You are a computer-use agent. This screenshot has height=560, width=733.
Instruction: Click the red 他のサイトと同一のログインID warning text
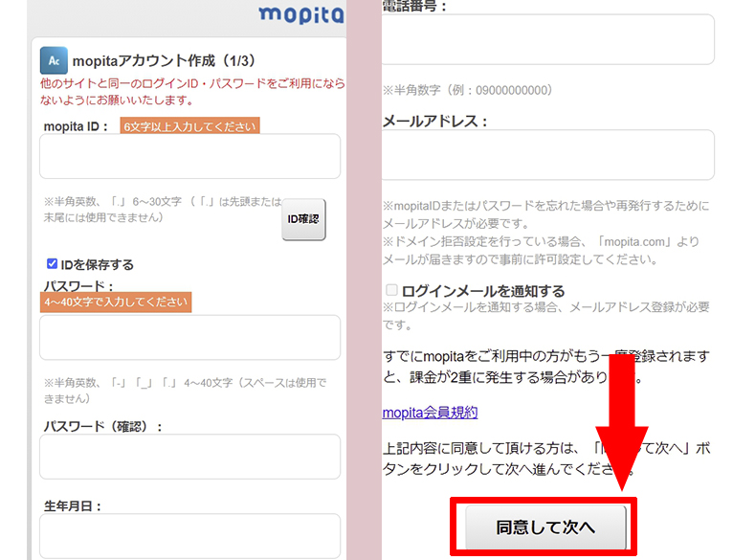tap(192, 92)
